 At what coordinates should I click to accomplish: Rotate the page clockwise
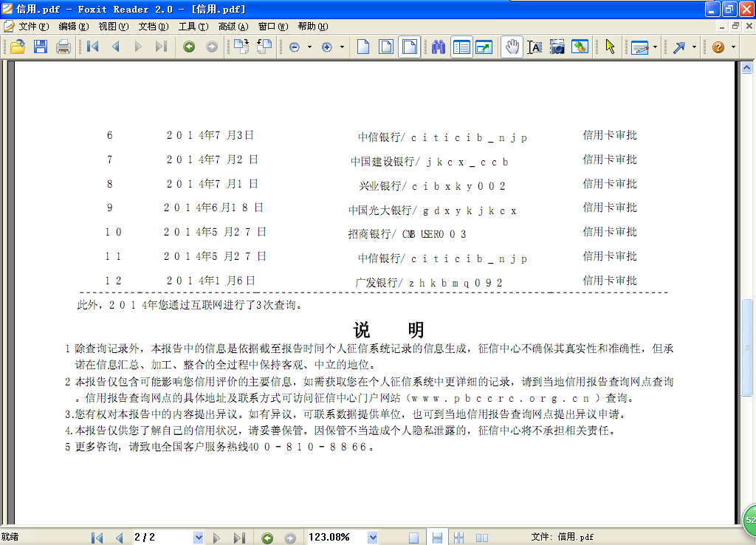pyautogui.click(x=241, y=47)
